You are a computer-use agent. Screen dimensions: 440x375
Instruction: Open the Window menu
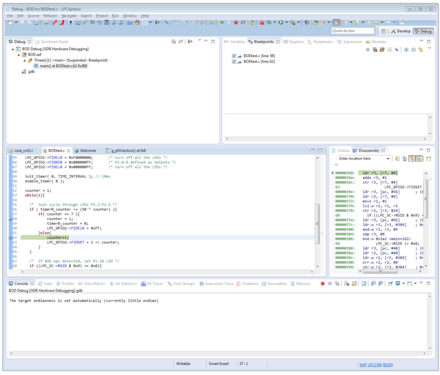tap(130, 16)
